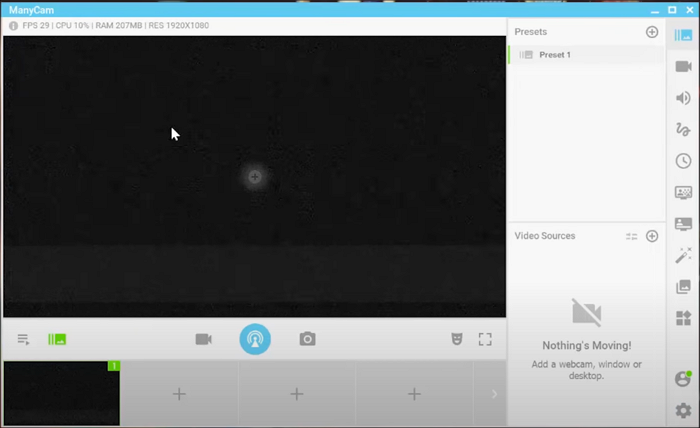Start recording with the camcorder button
The height and width of the screenshot is (428, 700).
(204, 339)
